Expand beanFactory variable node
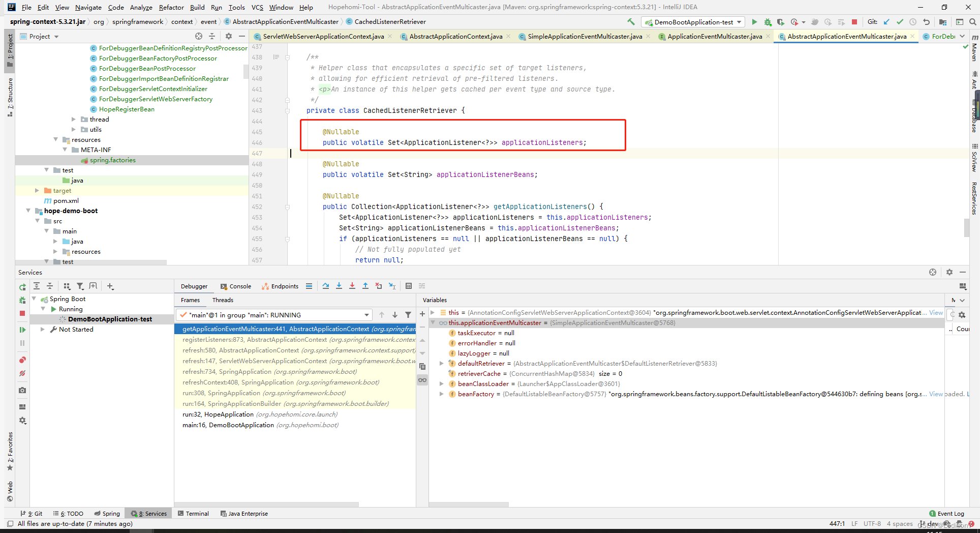The image size is (980, 533). pyautogui.click(x=441, y=394)
